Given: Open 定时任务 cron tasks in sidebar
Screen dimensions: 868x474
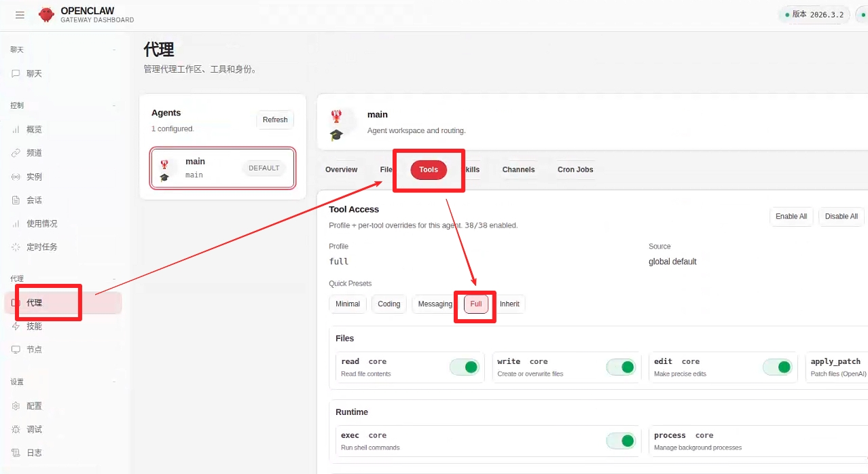Looking at the screenshot, I should tap(62, 247).
